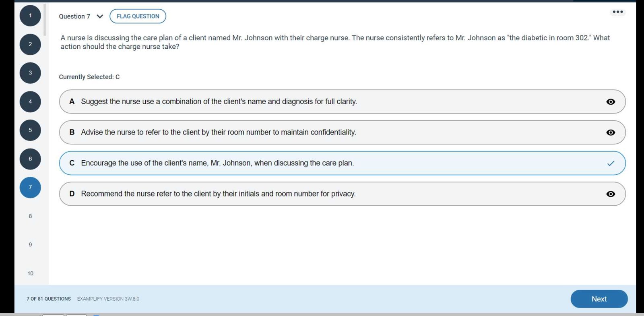Hide answer D using eye icon
Screen dimensions: 644x316
(x=610, y=194)
